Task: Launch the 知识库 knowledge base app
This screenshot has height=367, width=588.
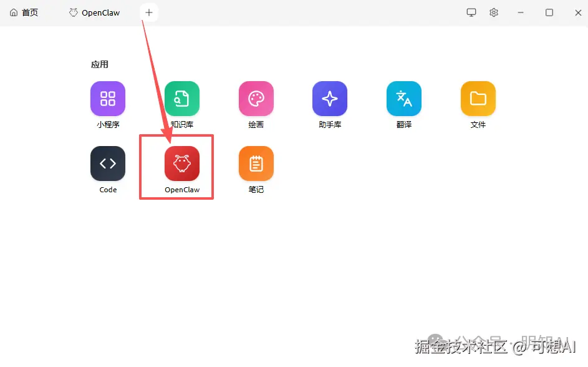Action: [x=181, y=99]
